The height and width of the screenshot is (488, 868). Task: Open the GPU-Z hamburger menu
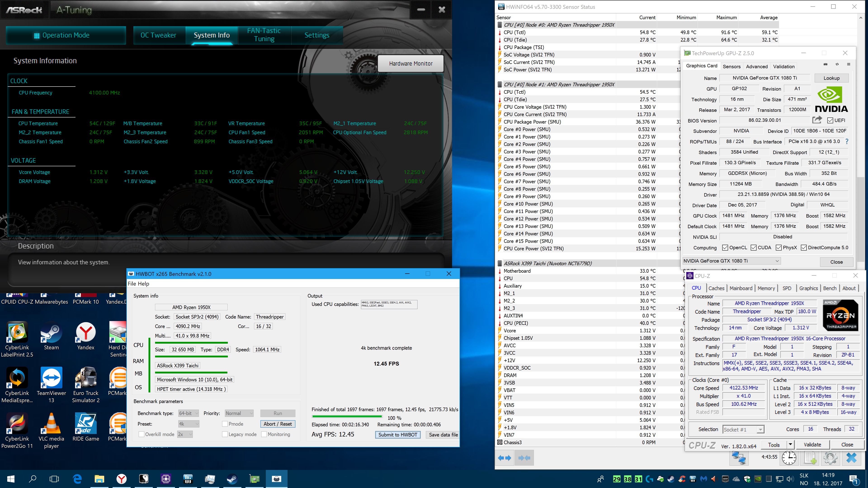849,64
